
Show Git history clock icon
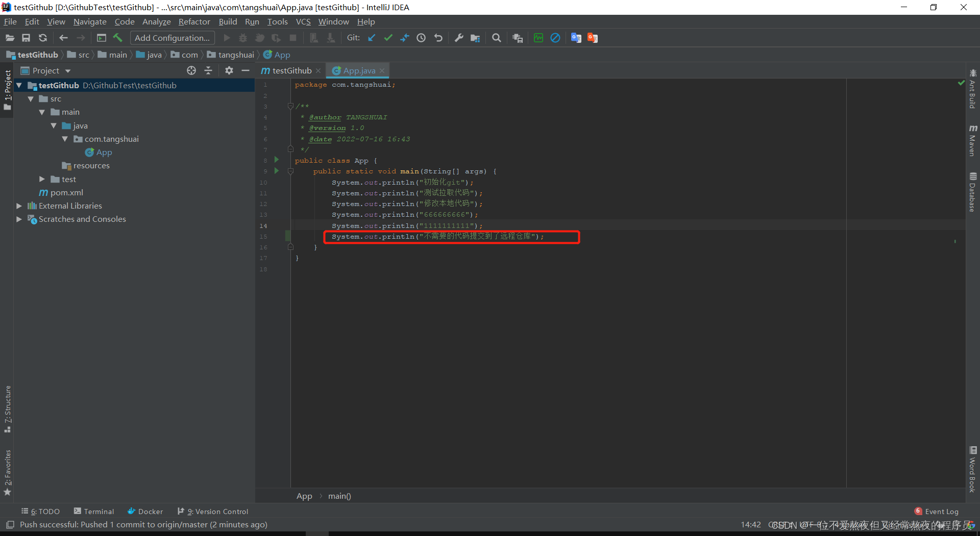point(421,38)
